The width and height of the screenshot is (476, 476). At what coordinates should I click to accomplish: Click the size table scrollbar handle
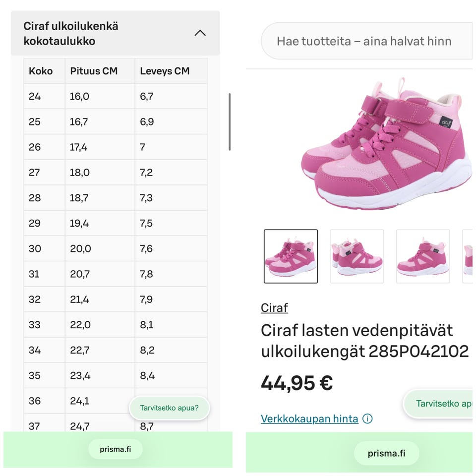pos(230,121)
